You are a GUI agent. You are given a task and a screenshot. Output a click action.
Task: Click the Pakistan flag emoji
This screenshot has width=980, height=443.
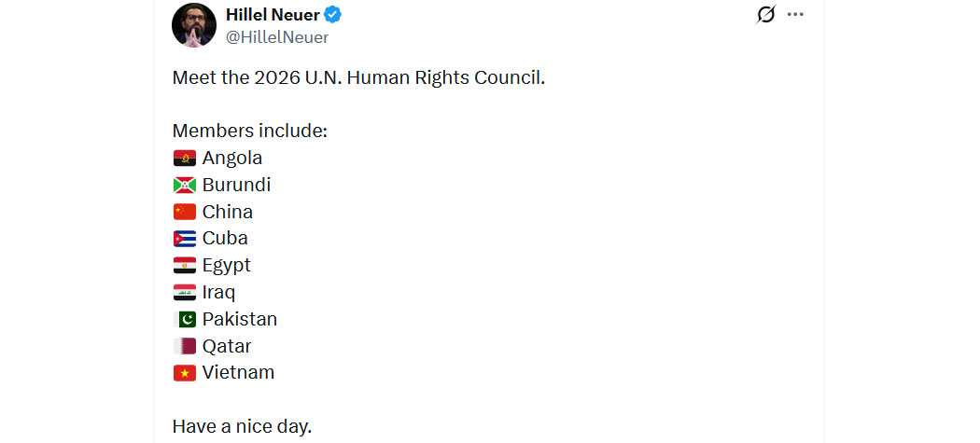tap(185, 319)
